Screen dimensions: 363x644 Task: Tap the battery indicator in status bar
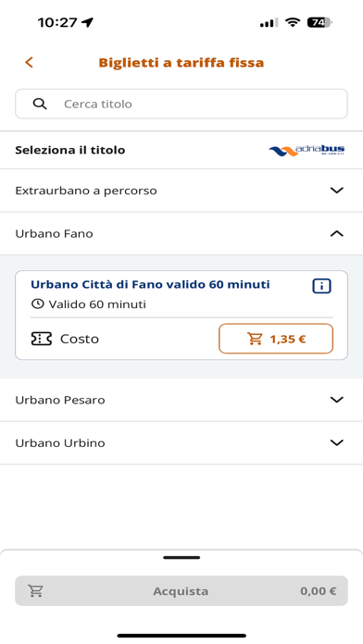coord(319,22)
